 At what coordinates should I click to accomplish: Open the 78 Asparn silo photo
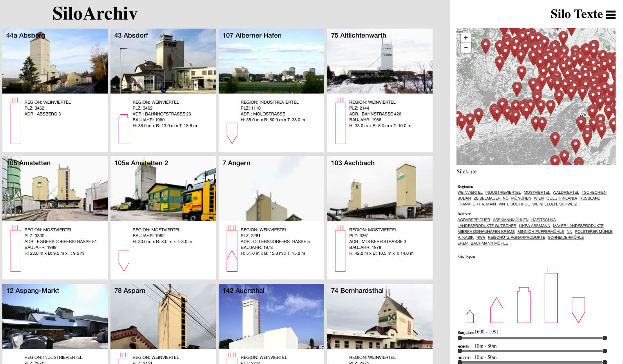pos(163,316)
